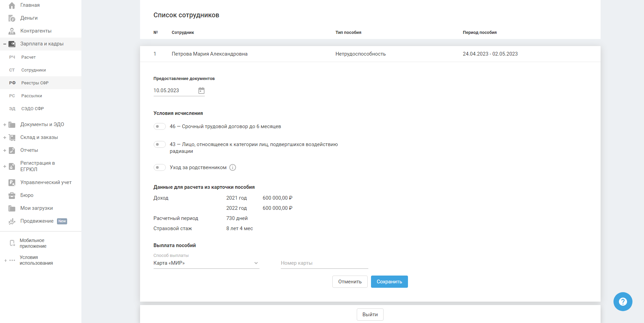Image resolution: width=644 pixels, height=323 pixels.
Task: Click the Деньги coins icon
Action: [12, 18]
